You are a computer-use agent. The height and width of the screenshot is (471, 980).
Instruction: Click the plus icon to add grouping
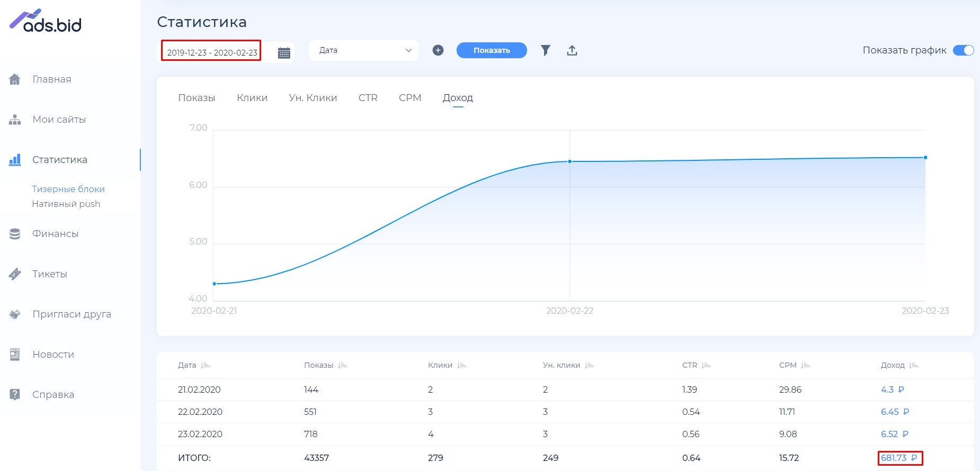[438, 50]
